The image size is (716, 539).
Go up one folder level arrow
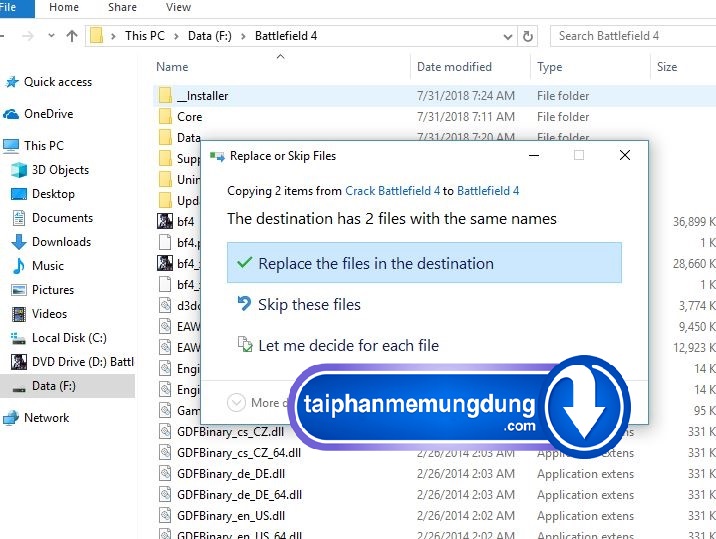click(72, 36)
